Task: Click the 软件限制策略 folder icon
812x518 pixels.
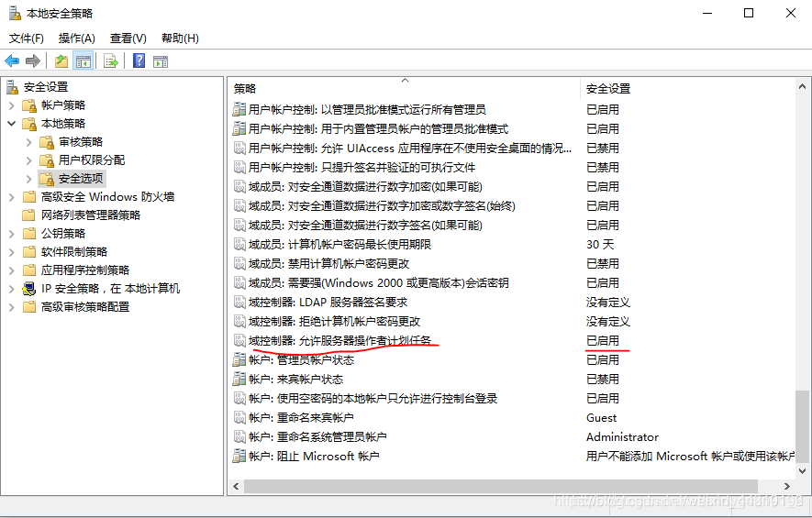Action: coord(29,252)
